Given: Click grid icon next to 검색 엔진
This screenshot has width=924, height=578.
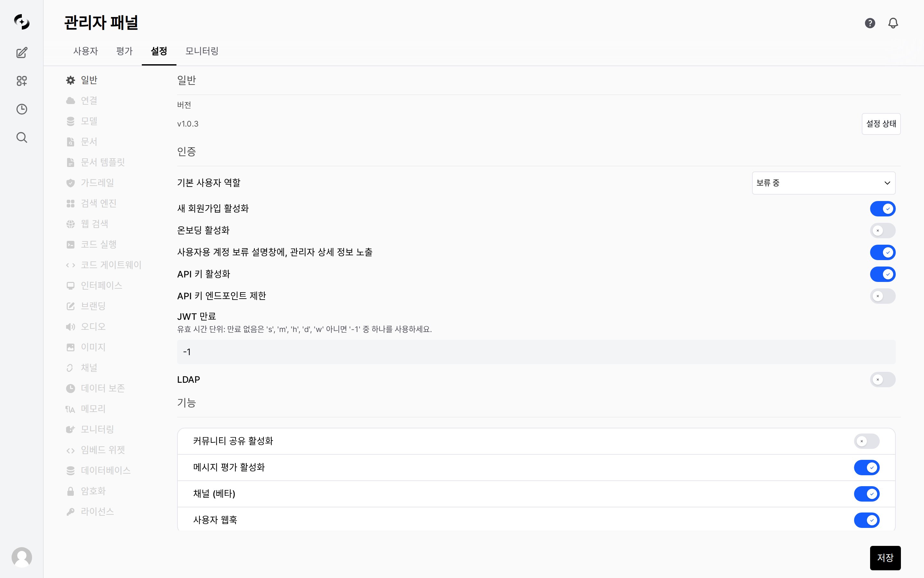Looking at the screenshot, I should 71,203.
